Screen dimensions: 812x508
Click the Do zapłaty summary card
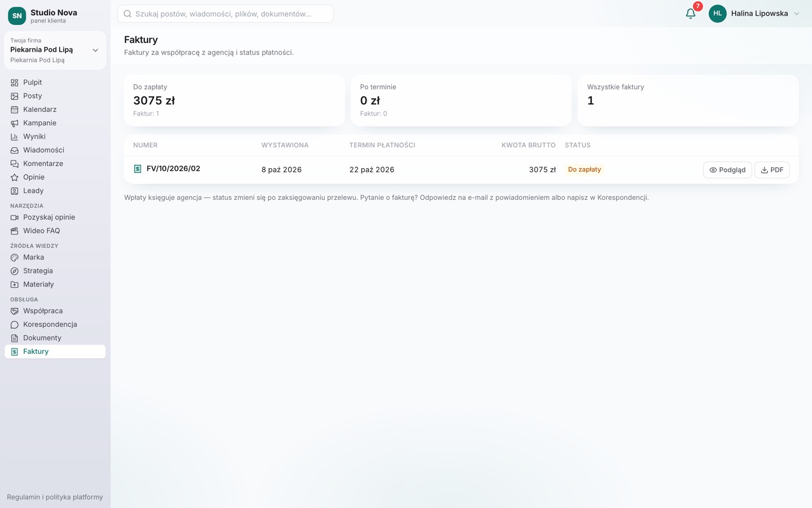coord(235,100)
